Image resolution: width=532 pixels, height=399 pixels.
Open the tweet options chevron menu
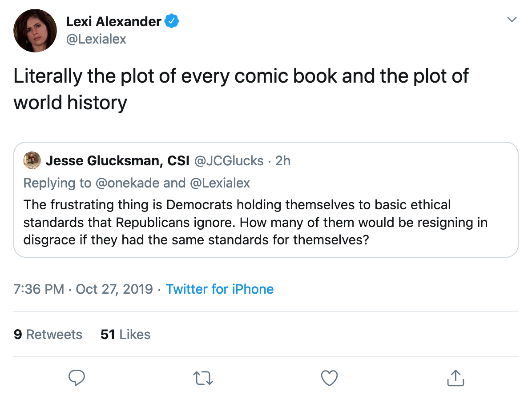click(512, 20)
